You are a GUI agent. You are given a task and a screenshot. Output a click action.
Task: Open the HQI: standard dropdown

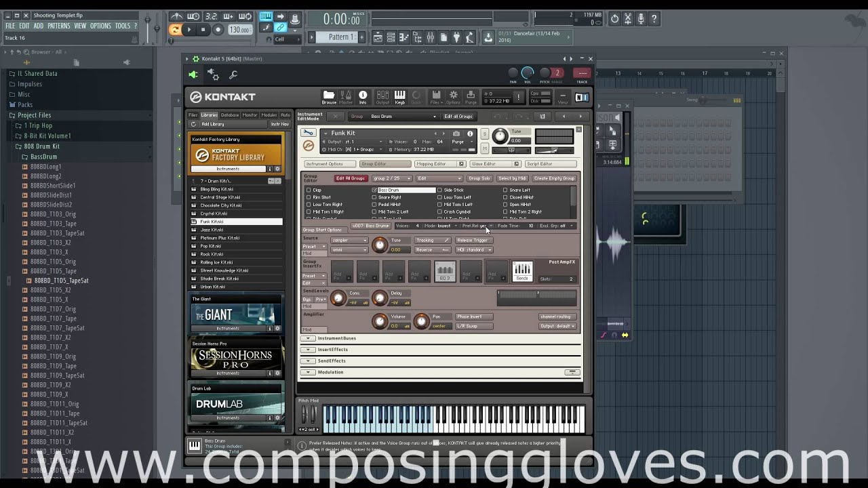[x=474, y=249]
